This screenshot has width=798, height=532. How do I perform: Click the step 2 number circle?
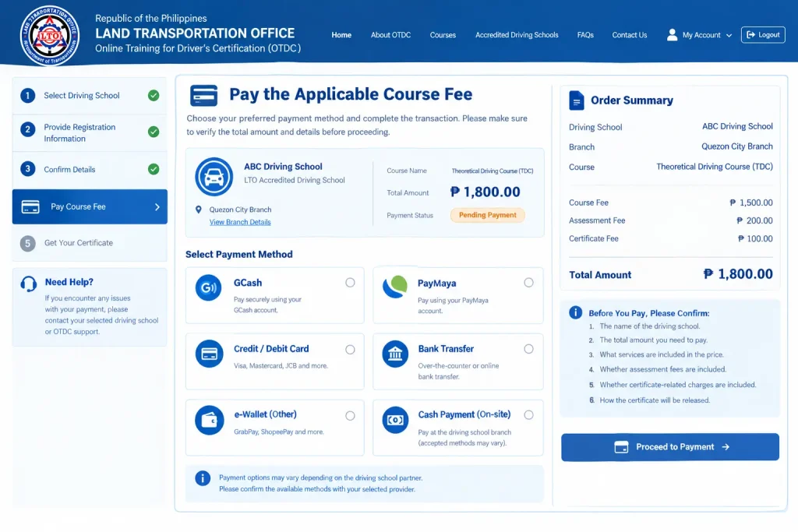(x=27, y=130)
